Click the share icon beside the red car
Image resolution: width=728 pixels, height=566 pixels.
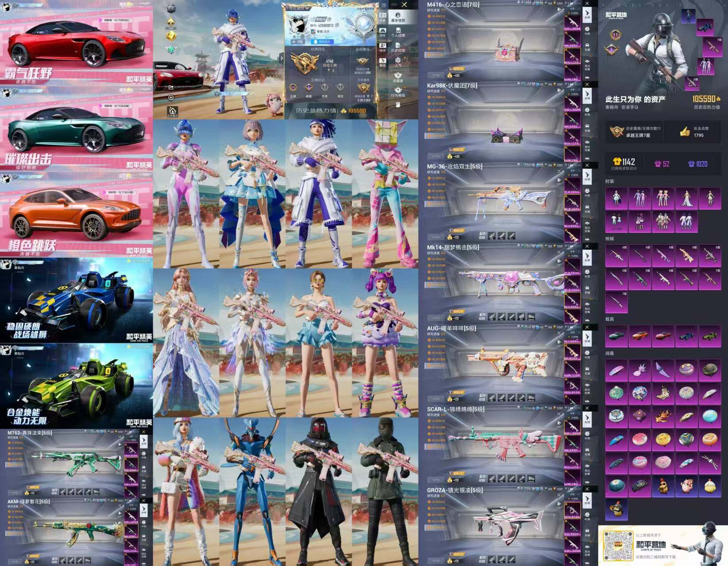point(171,88)
